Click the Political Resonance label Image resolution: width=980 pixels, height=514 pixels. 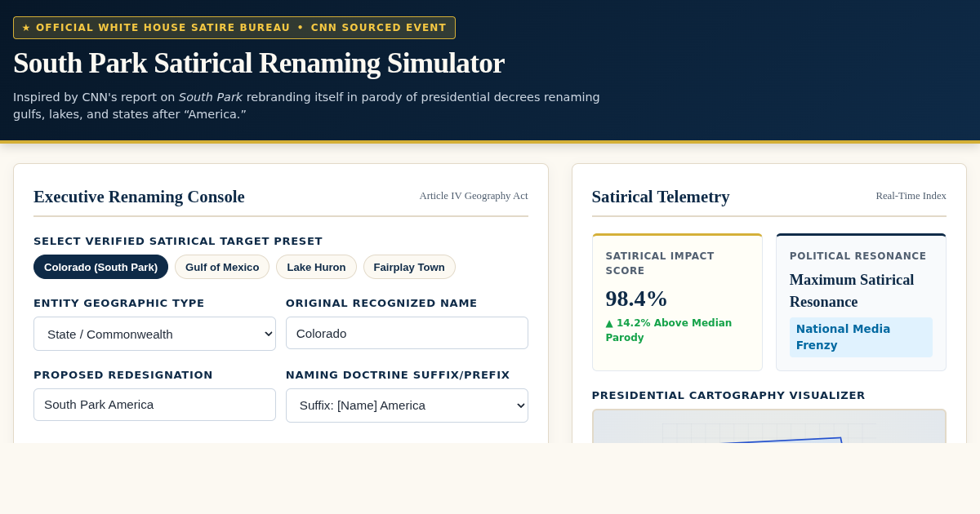click(x=857, y=256)
